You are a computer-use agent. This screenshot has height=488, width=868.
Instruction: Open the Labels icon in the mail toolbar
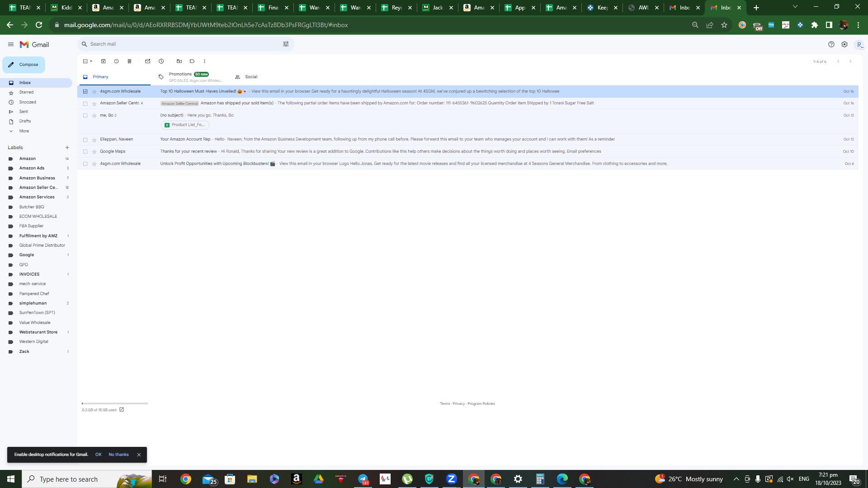pos(192,61)
